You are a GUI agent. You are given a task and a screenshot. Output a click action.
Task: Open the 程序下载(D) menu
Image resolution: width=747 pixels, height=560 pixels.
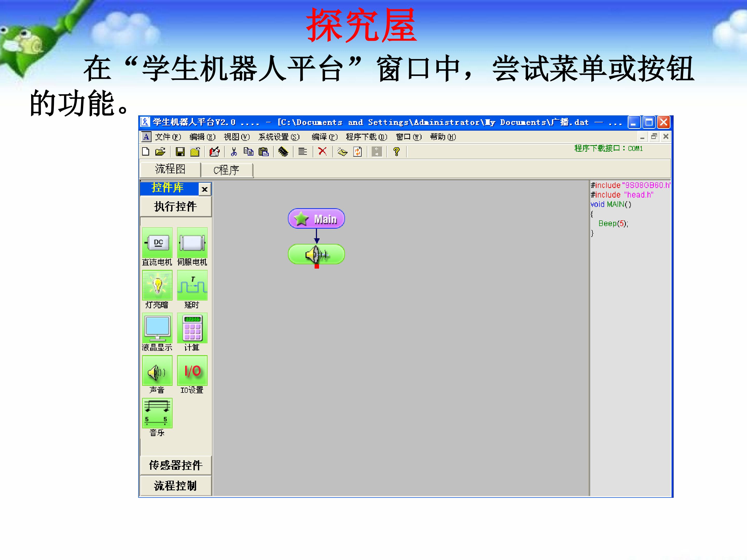click(366, 137)
